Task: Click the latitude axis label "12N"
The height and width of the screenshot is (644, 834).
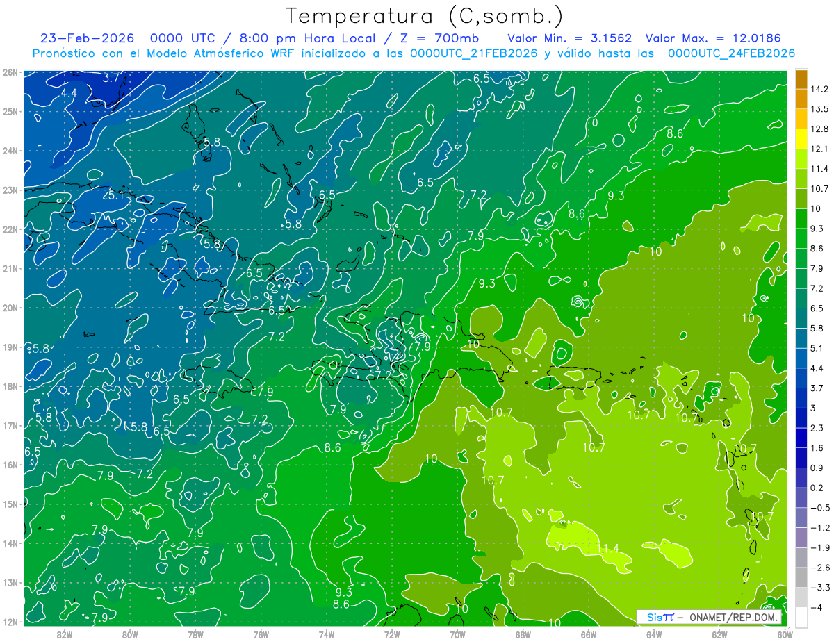Action: (10, 622)
